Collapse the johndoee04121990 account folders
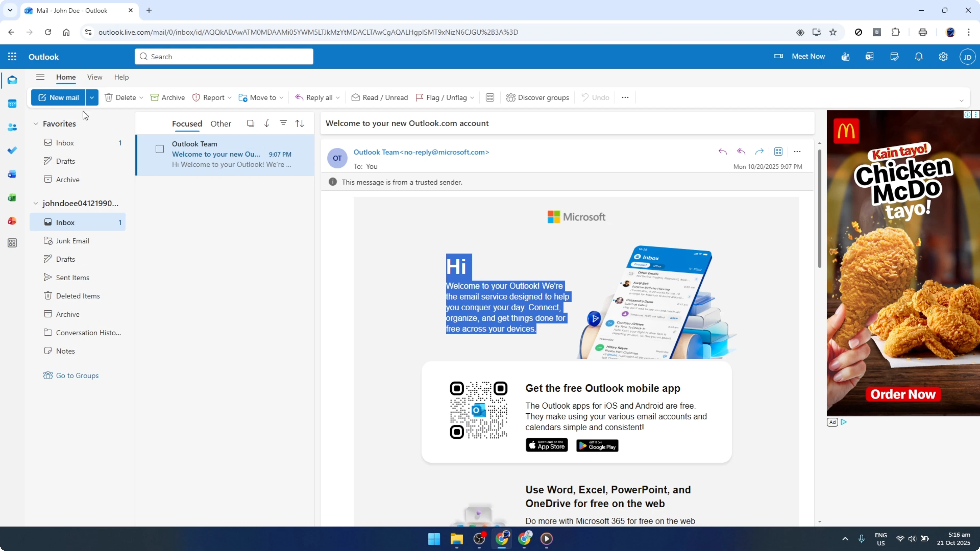980x551 pixels. pyautogui.click(x=36, y=203)
